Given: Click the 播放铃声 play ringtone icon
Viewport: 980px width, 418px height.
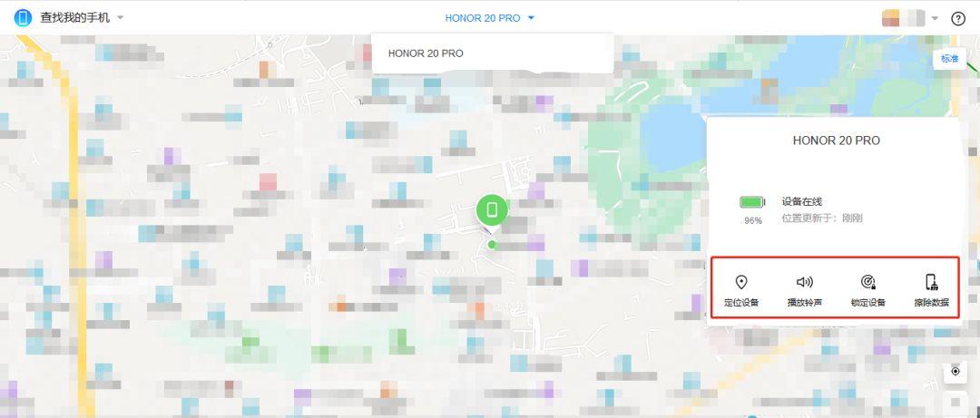Looking at the screenshot, I should 804,283.
